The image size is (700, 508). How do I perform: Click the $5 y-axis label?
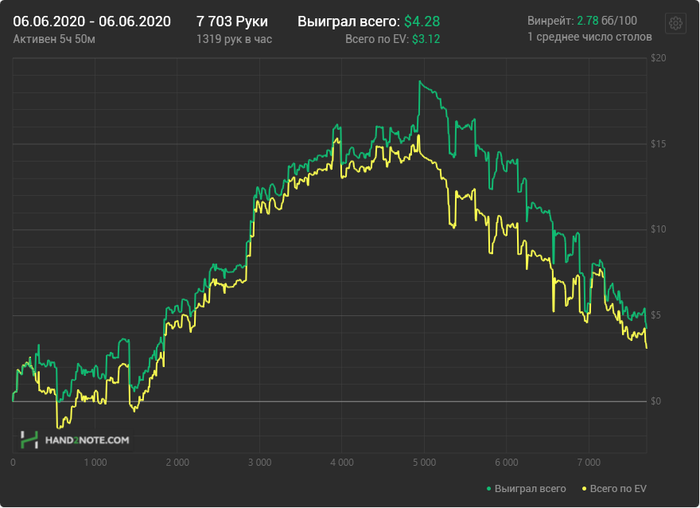(x=656, y=315)
